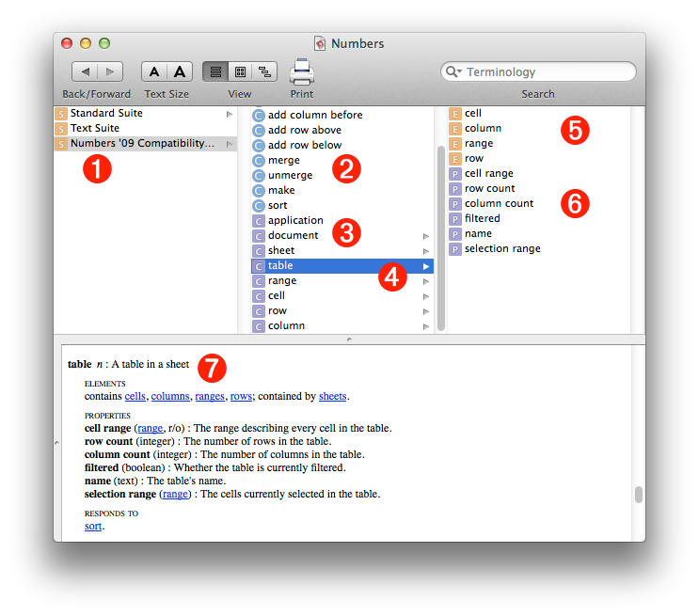Click description pane vertical scrollbar
The image size is (699, 616).
[639, 495]
